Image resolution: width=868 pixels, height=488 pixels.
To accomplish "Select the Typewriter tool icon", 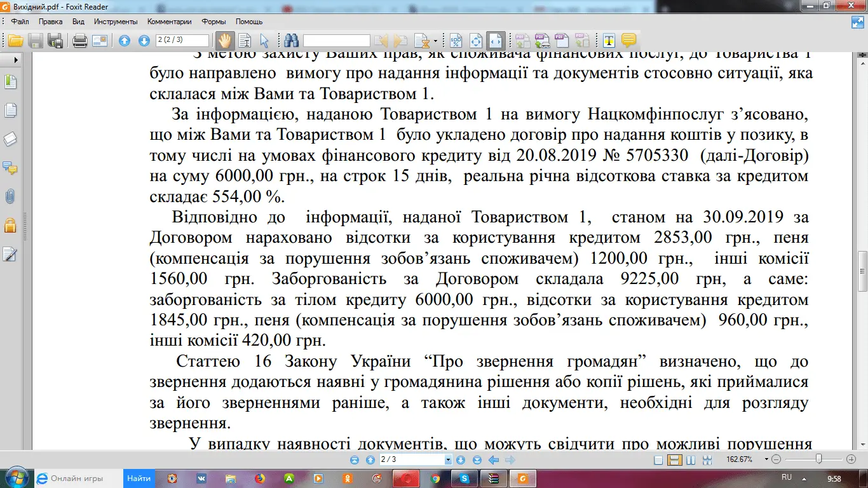I will tap(609, 41).
